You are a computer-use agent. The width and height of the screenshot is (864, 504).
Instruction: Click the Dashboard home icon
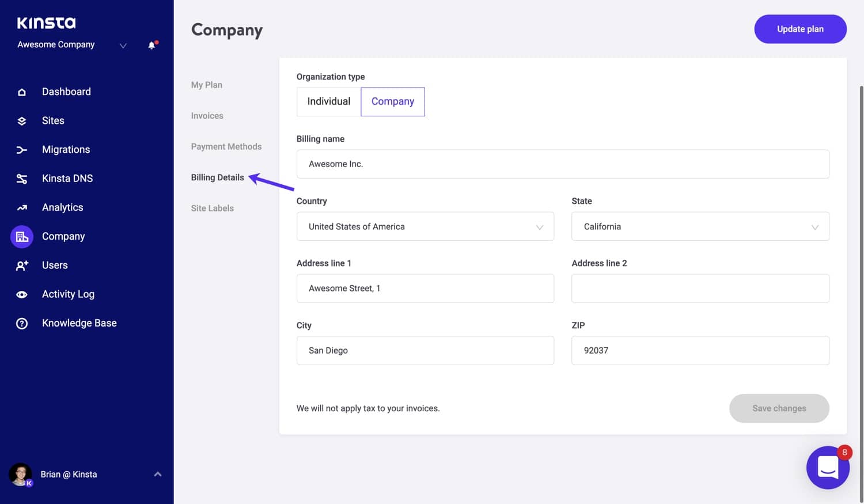point(22,92)
